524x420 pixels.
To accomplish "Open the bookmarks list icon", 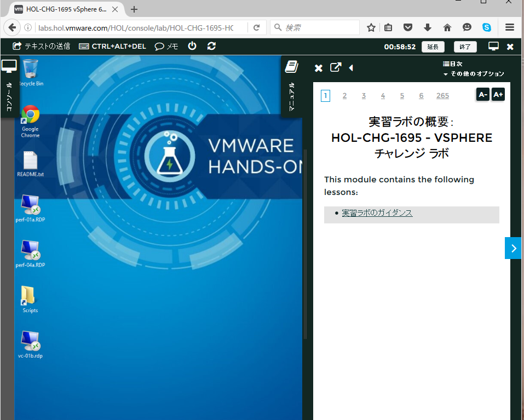I will [x=388, y=28].
